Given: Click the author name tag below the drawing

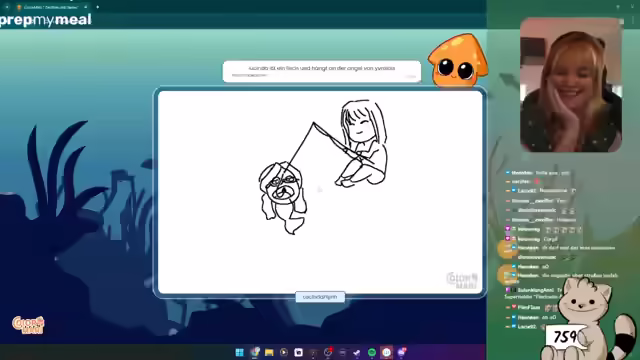Looking at the screenshot, I should pyautogui.click(x=320, y=297).
